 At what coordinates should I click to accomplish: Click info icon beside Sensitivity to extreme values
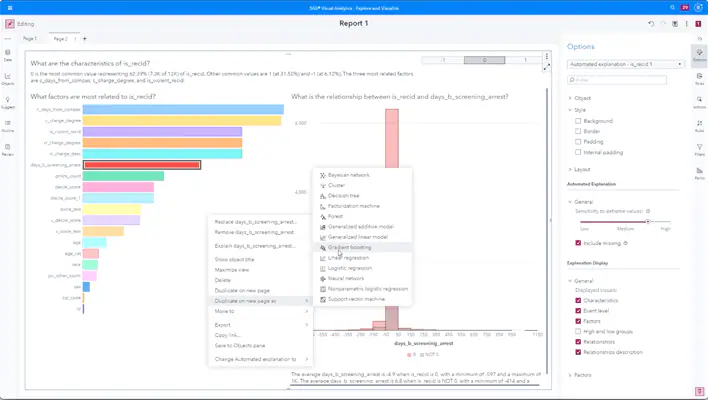coord(648,211)
